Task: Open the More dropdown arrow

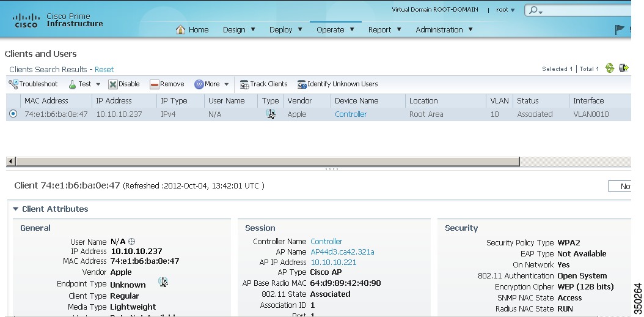Action: click(226, 84)
